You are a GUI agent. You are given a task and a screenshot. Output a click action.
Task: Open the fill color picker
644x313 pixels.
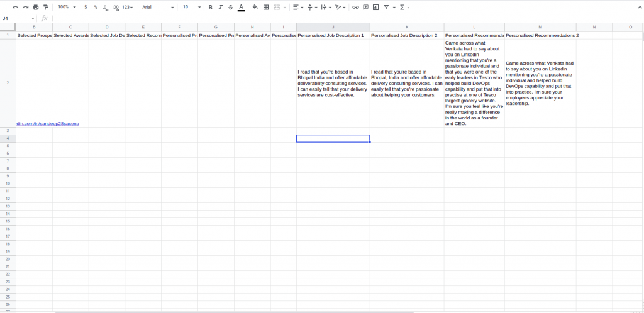tap(255, 7)
